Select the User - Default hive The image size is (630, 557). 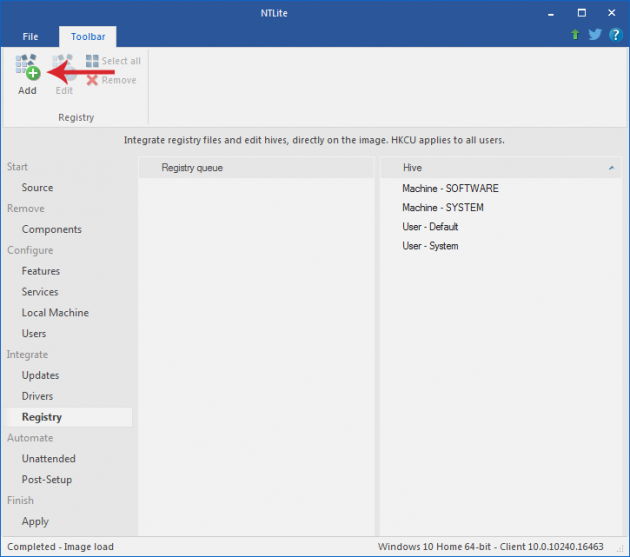430,227
